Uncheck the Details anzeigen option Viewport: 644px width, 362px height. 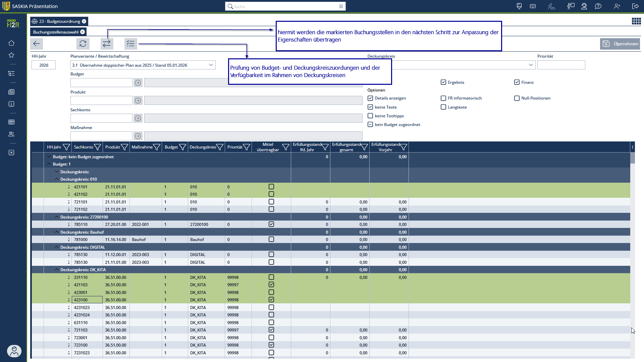click(x=370, y=98)
